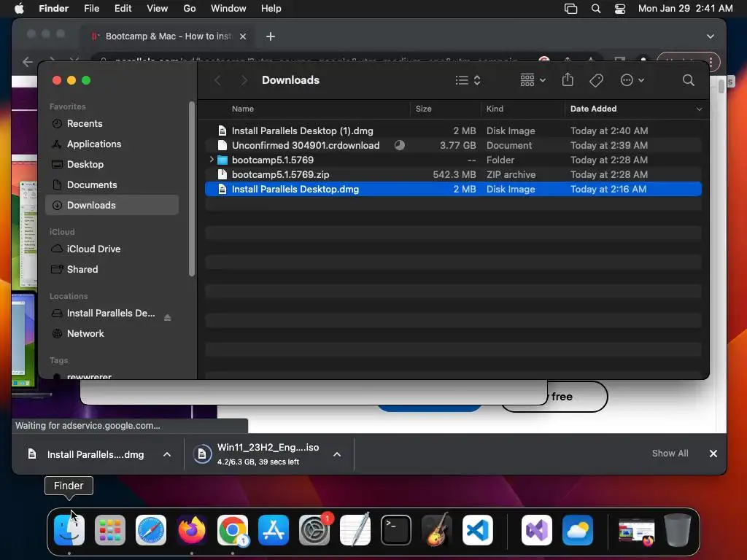Switch to Google Chrome in Dock
Viewport: 747px width, 560px height.
(x=233, y=530)
